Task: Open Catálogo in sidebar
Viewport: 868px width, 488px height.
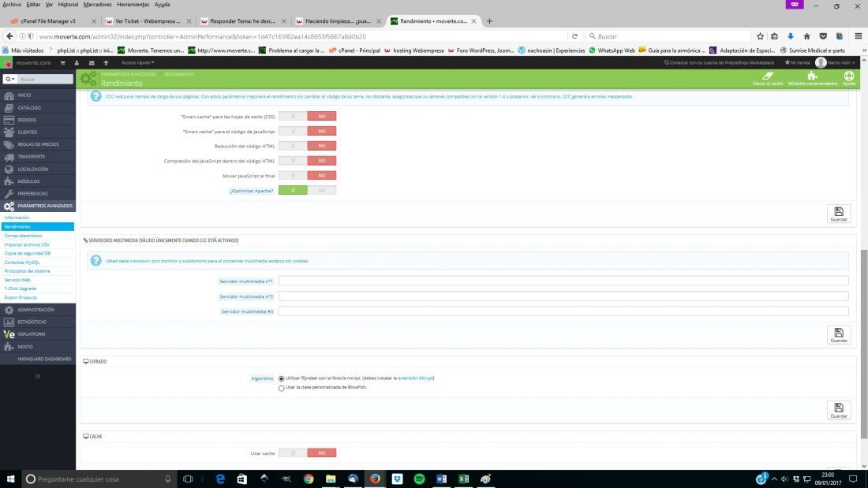Action: (38, 107)
